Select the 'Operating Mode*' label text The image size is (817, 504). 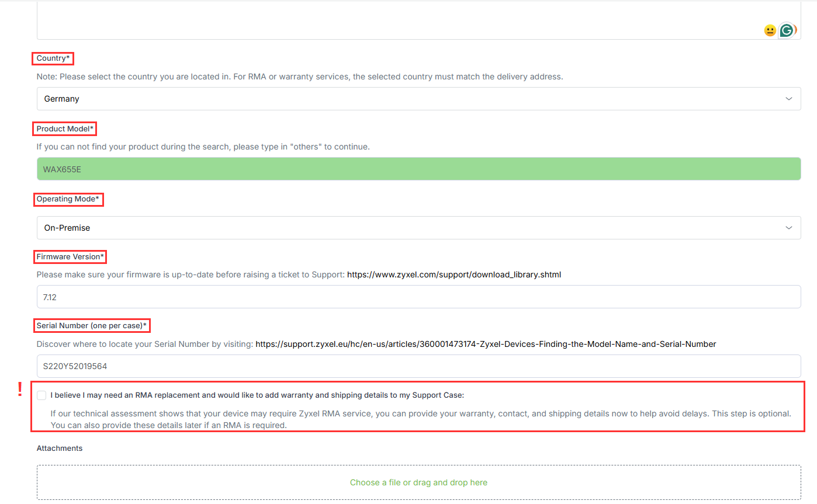coord(68,199)
